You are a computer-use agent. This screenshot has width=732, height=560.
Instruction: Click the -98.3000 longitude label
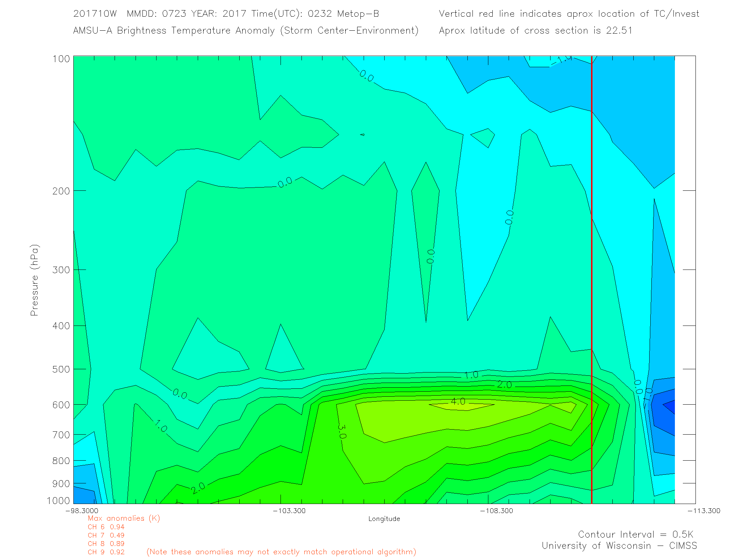tap(82, 511)
